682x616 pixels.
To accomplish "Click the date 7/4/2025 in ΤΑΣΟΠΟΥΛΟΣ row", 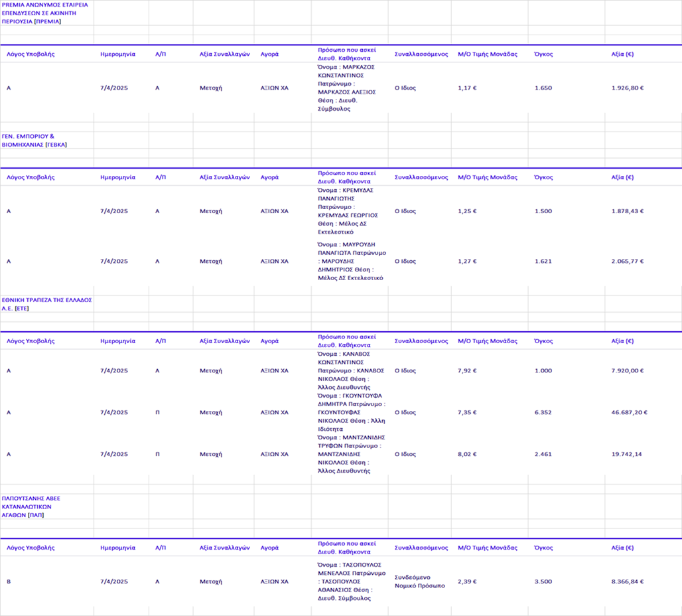I will (114, 581).
